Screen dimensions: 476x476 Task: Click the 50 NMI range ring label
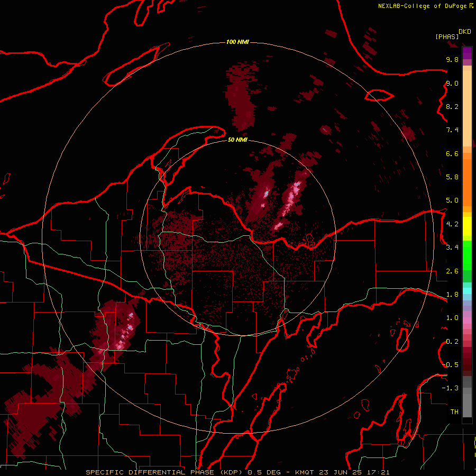tap(237, 140)
